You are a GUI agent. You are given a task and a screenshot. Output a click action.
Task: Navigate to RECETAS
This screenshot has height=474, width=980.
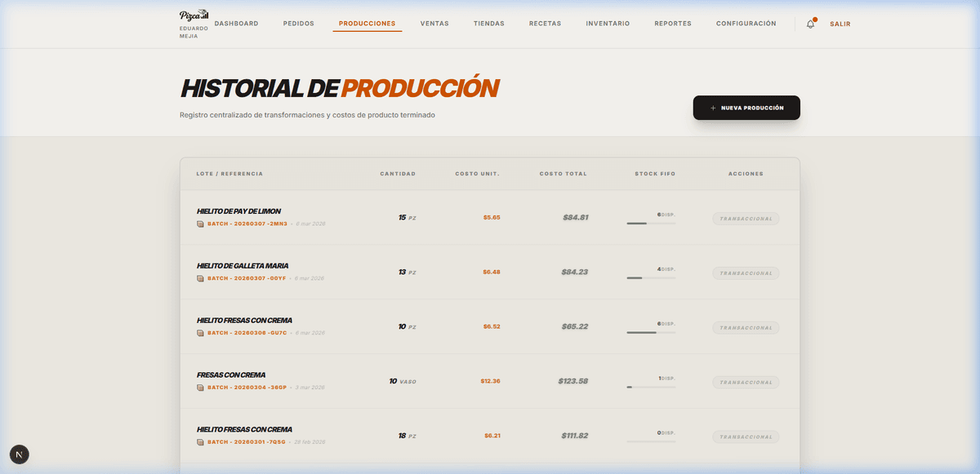pyautogui.click(x=544, y=23)
